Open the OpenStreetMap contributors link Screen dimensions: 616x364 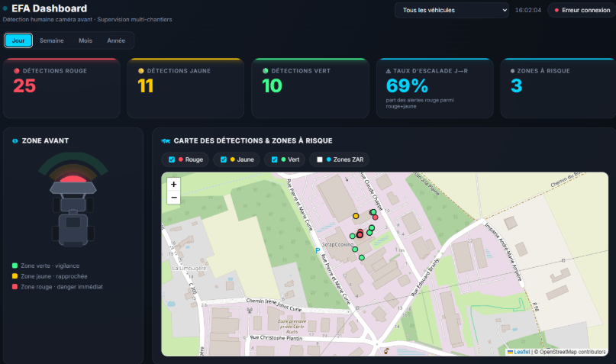coord(572,352)
